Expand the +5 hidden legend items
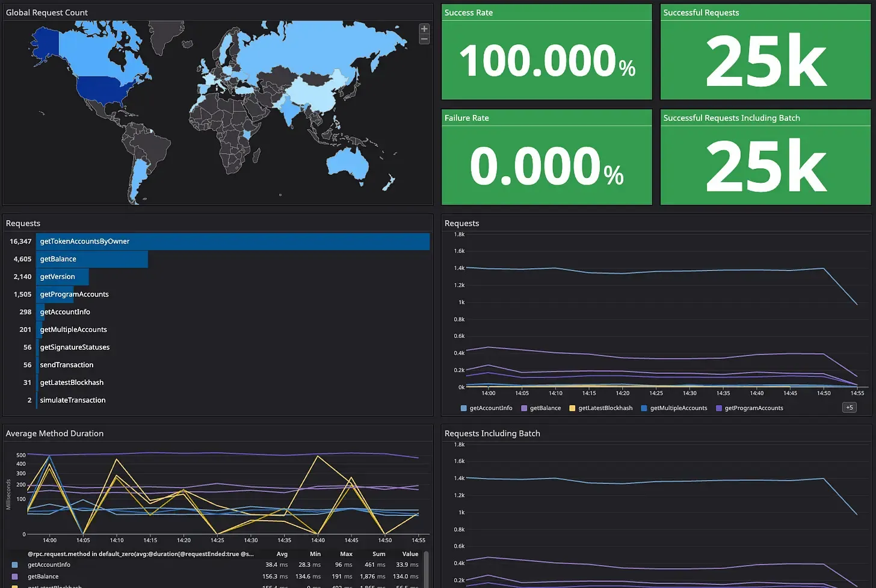The width and height of the screenshot is (876, 588). 849,408
